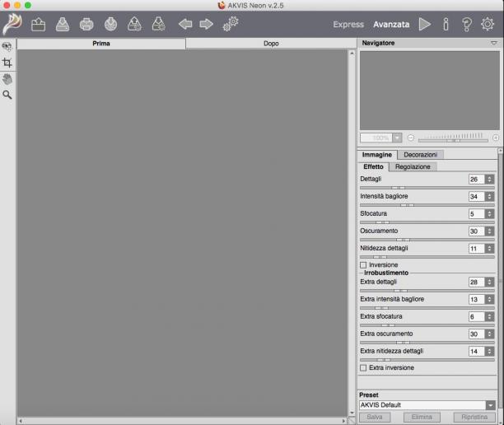The height and width of the screenshot is (425, 504).
Task: Undo using the left arrow icon
Action: coord(185,24)
